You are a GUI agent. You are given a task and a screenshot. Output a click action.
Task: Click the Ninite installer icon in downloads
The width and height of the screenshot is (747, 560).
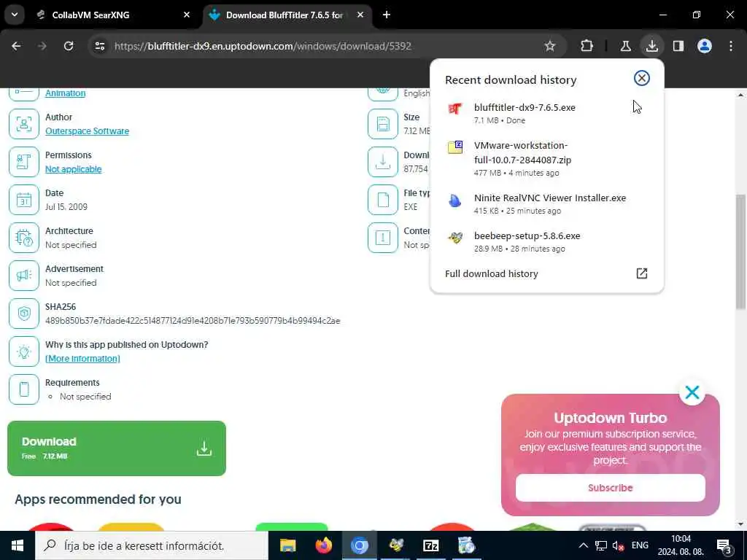[x=455, y=200]
